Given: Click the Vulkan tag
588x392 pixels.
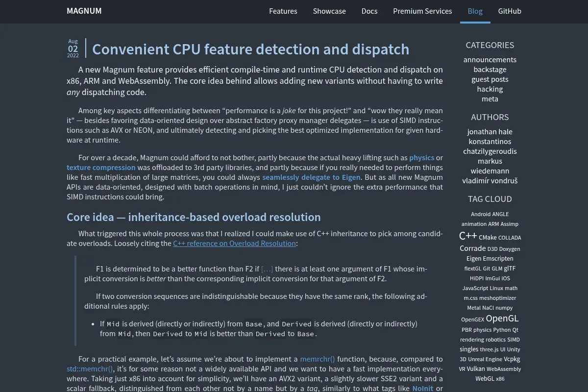Looking at the screenshot, I should point(476,369).
